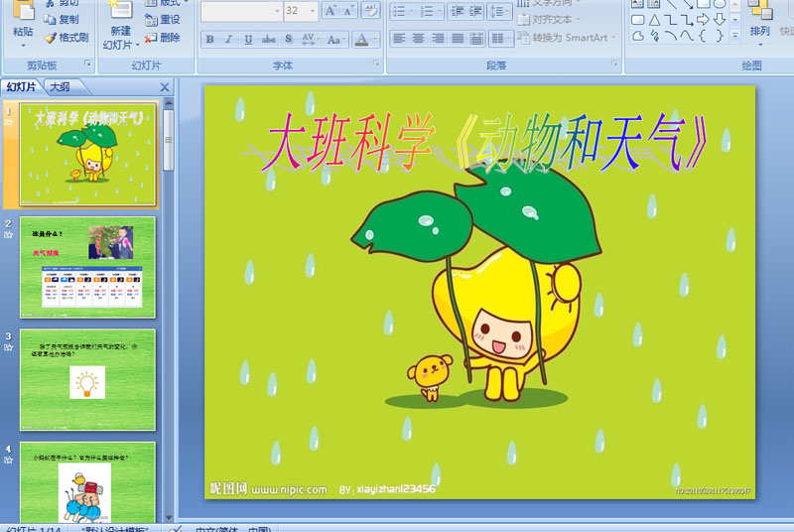Switch to the Slides (幻灯片) tab

click(21, 87)
